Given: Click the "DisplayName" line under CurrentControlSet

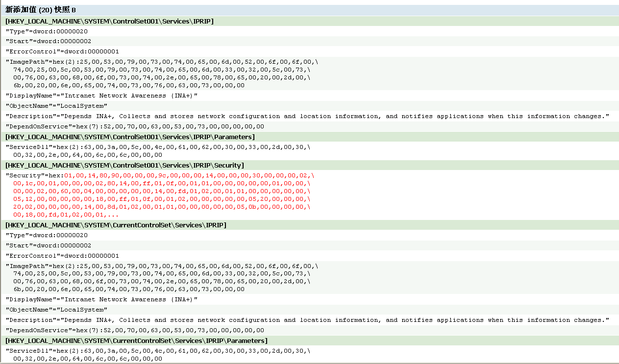Looking at the screenshot, I should (101, 299).
